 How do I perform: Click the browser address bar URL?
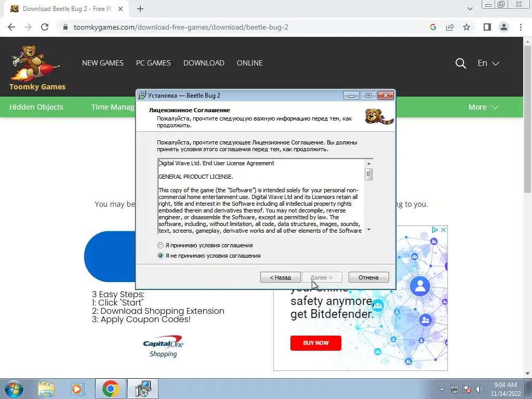tap(181, 27)
